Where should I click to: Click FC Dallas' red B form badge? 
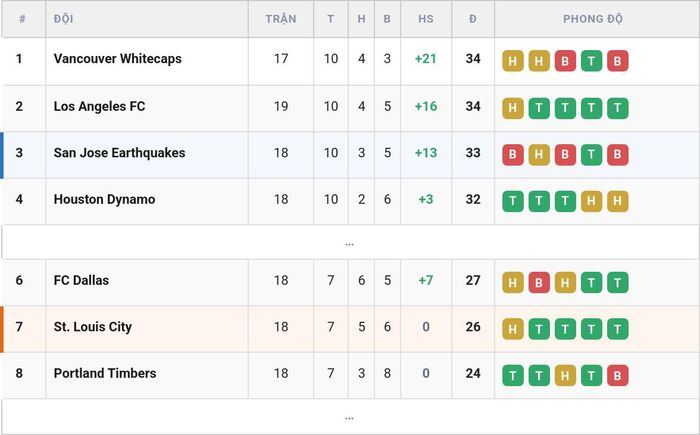[539, 282]
